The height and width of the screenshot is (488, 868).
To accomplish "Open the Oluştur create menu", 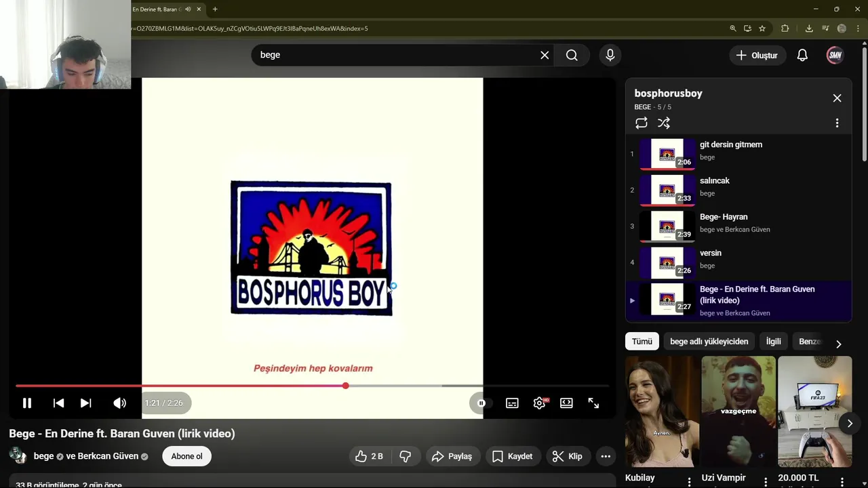I will 757,56.
